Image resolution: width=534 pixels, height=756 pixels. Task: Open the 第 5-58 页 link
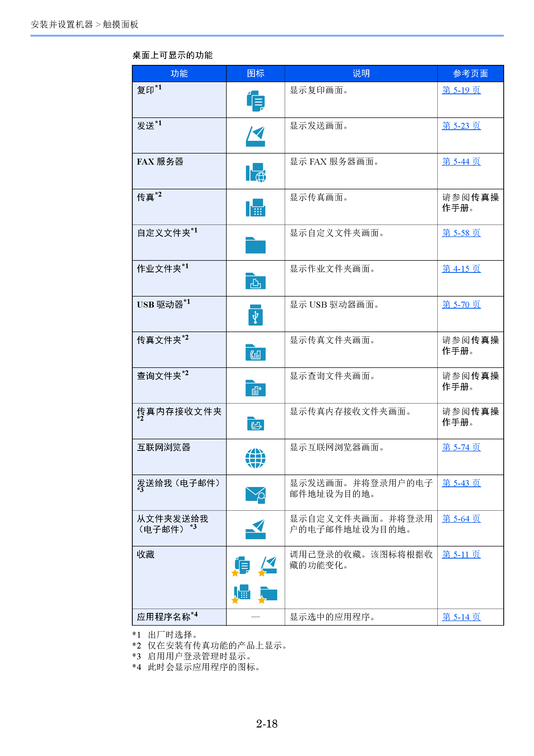[461, 233]
